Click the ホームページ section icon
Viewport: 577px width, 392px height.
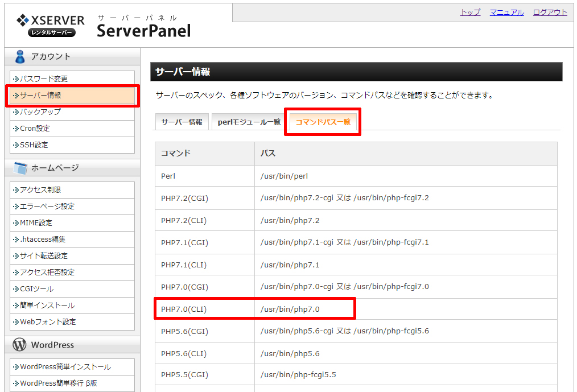(20, 168)
